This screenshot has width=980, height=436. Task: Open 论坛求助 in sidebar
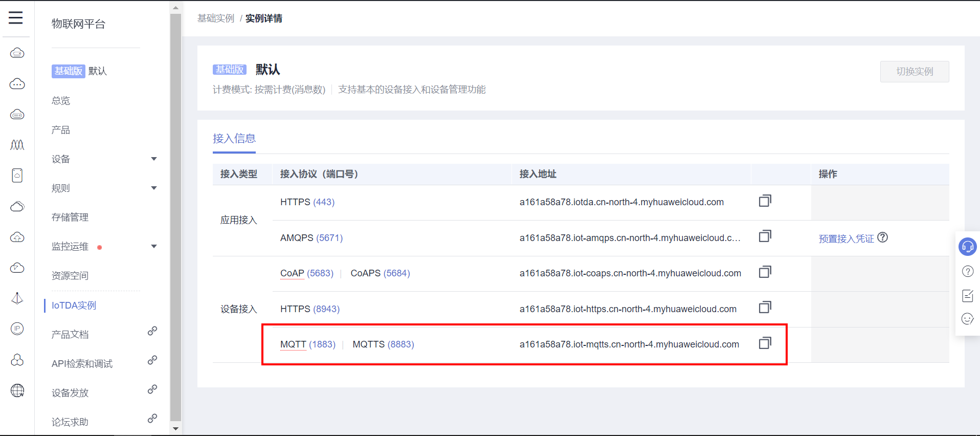70,422
